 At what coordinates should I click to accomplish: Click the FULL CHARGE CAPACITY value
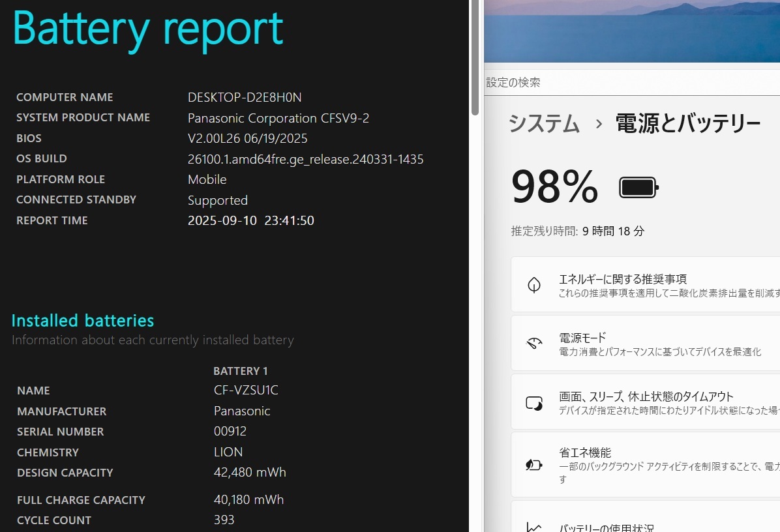[248, 499]
